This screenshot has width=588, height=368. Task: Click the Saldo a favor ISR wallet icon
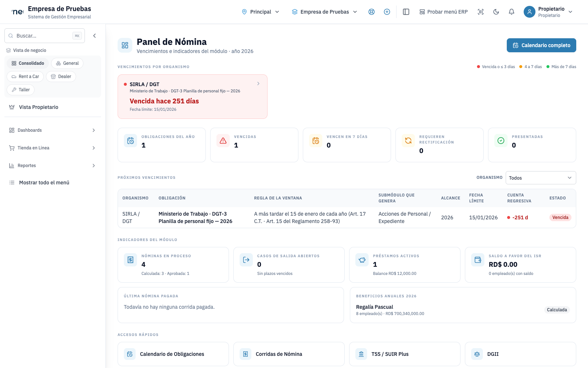pyautogui.click(x=478, y=260)
